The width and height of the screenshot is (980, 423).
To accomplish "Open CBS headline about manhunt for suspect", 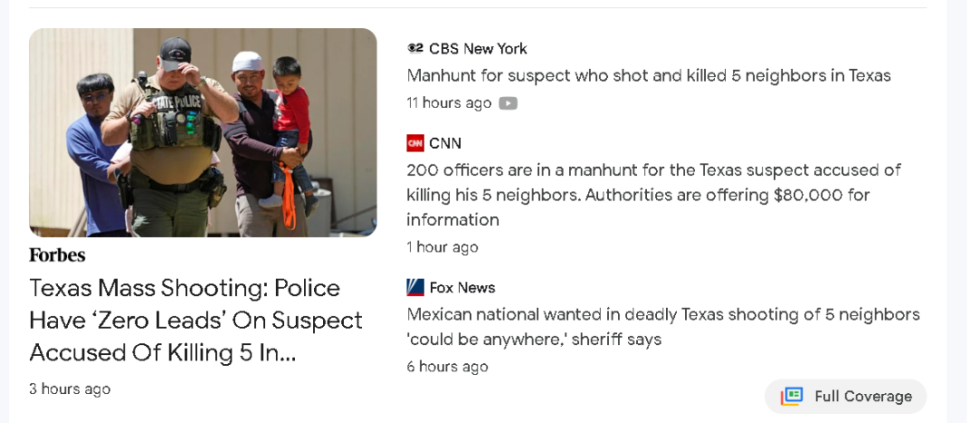I will point(648,75).
